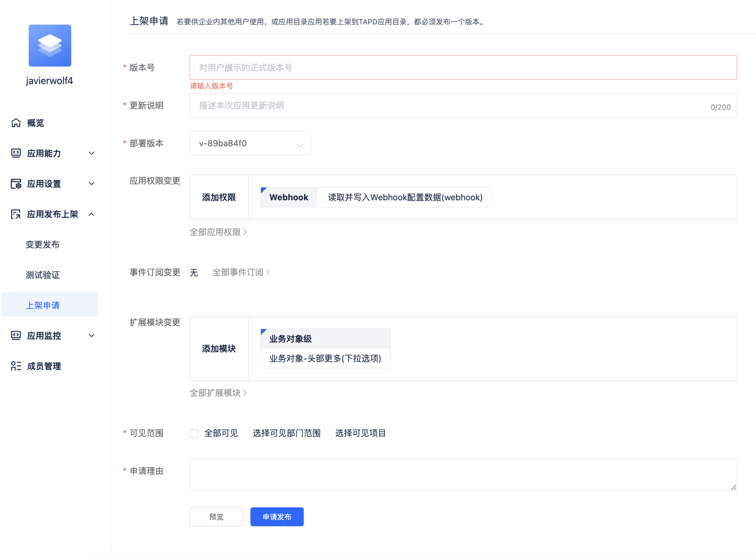Click the 应用设置 gear sidebar icon

(x=16, y=184)
